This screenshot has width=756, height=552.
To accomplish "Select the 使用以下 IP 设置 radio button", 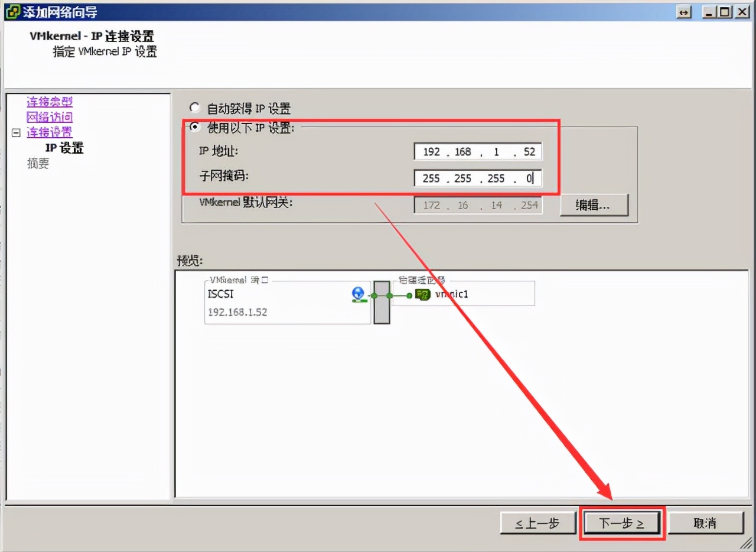I will coord(195,126).
